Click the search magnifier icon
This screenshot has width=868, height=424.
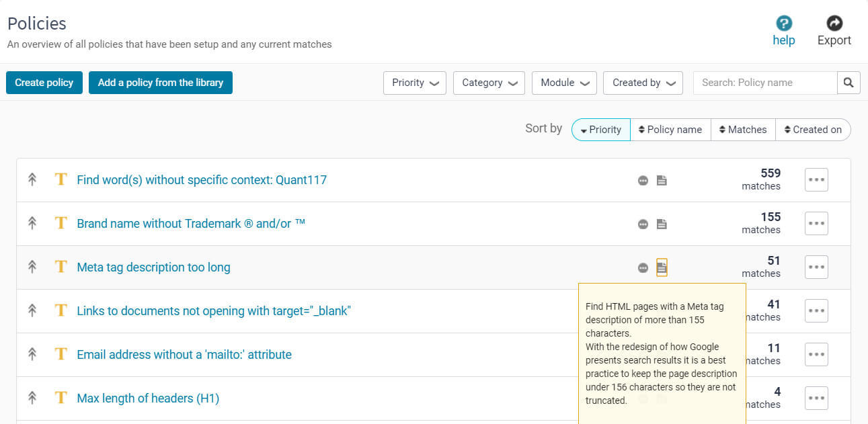point(849,83)
